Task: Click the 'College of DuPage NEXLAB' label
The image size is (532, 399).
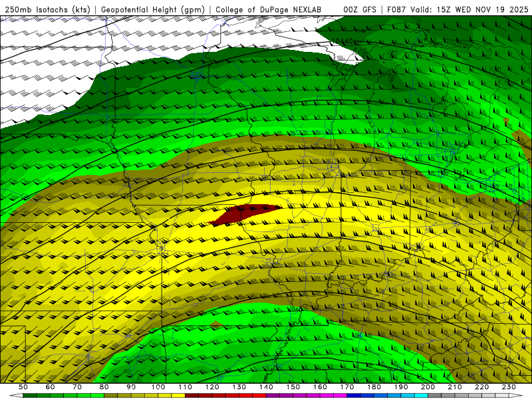Action: pyautogui.click(x=269, y=9)
